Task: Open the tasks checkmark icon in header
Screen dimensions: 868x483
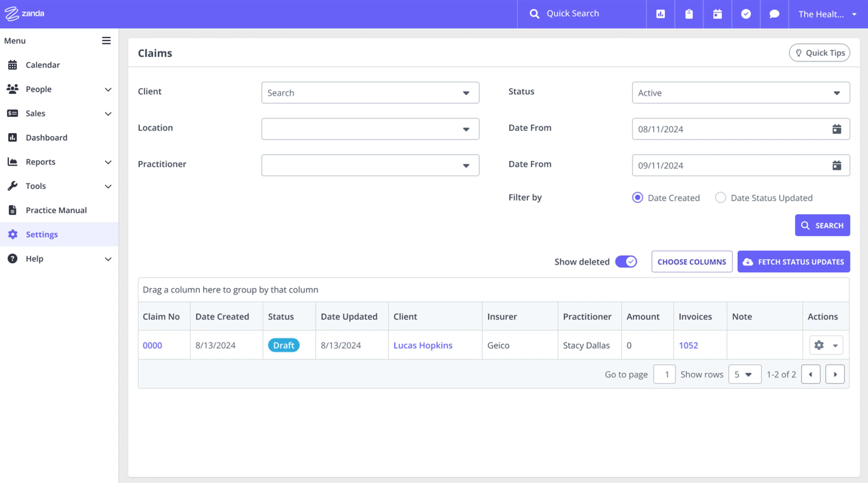Action: (x=746, y=14)
